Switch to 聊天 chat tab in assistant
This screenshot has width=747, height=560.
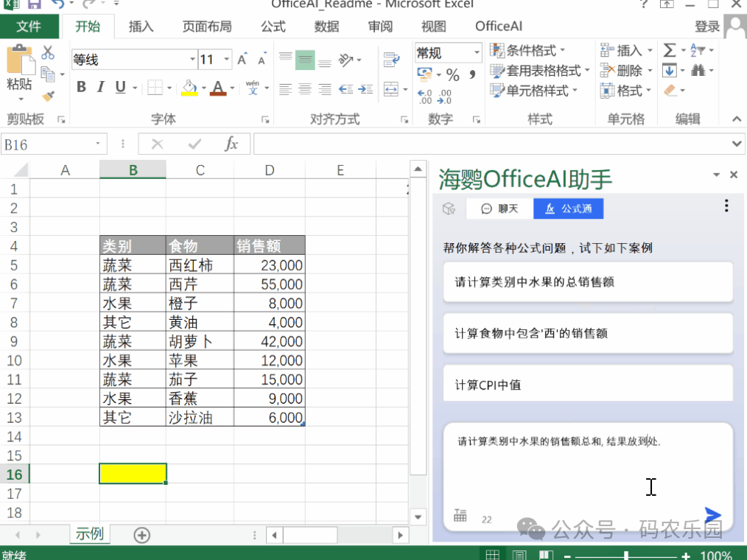[499, 209]
